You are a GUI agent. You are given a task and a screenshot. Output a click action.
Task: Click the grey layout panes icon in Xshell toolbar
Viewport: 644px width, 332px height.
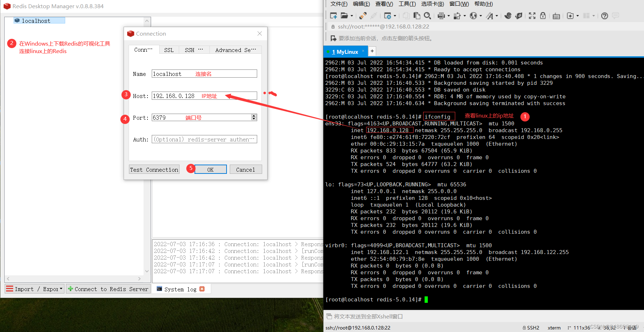click(586, 16)
